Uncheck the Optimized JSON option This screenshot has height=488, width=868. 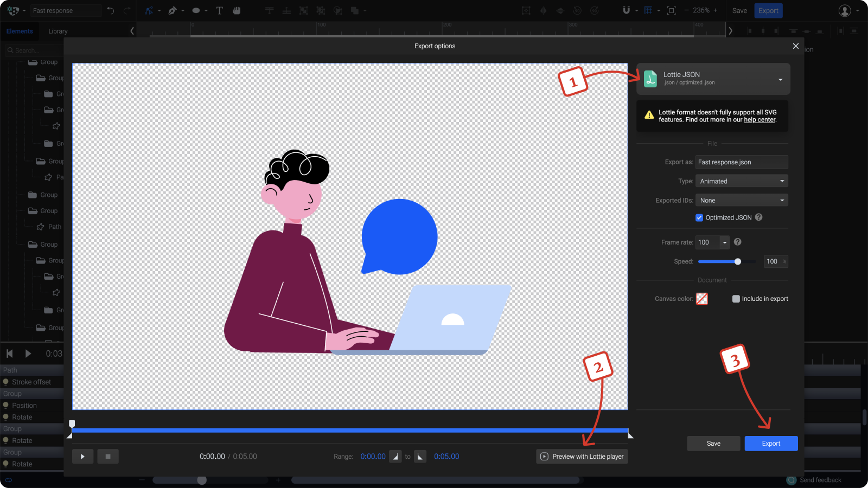coord(700,217)
